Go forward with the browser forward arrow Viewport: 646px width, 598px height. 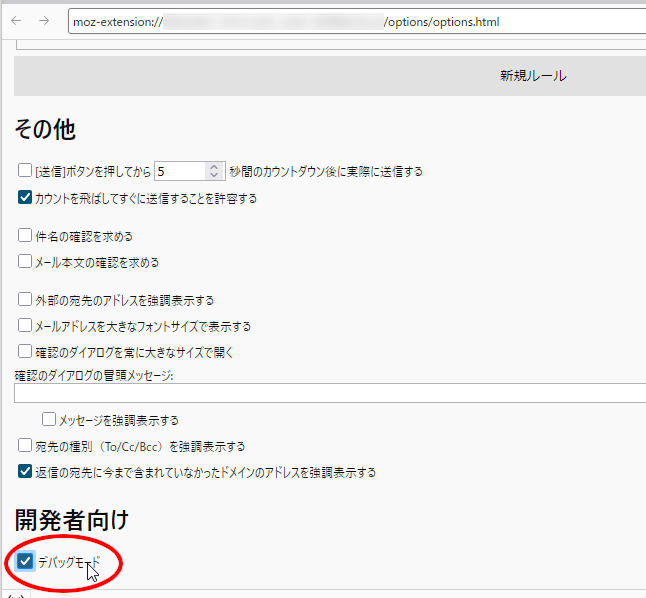(44, 21)
